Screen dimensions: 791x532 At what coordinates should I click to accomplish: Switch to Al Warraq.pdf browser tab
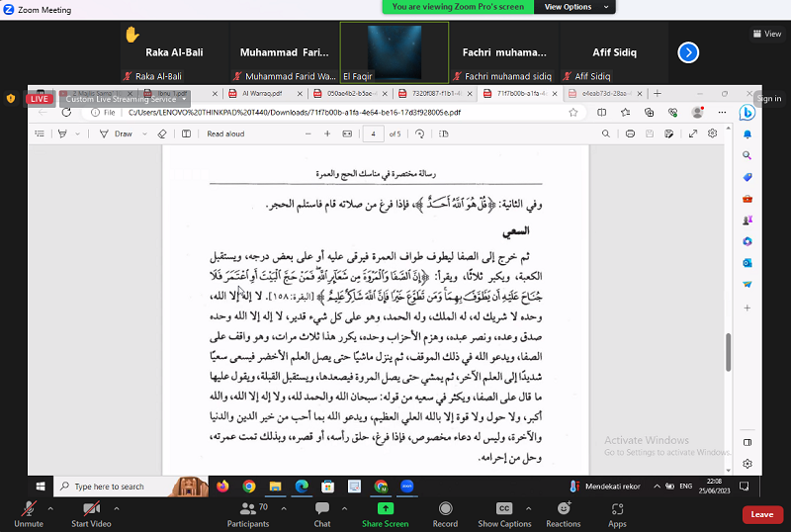pos(264,93)
